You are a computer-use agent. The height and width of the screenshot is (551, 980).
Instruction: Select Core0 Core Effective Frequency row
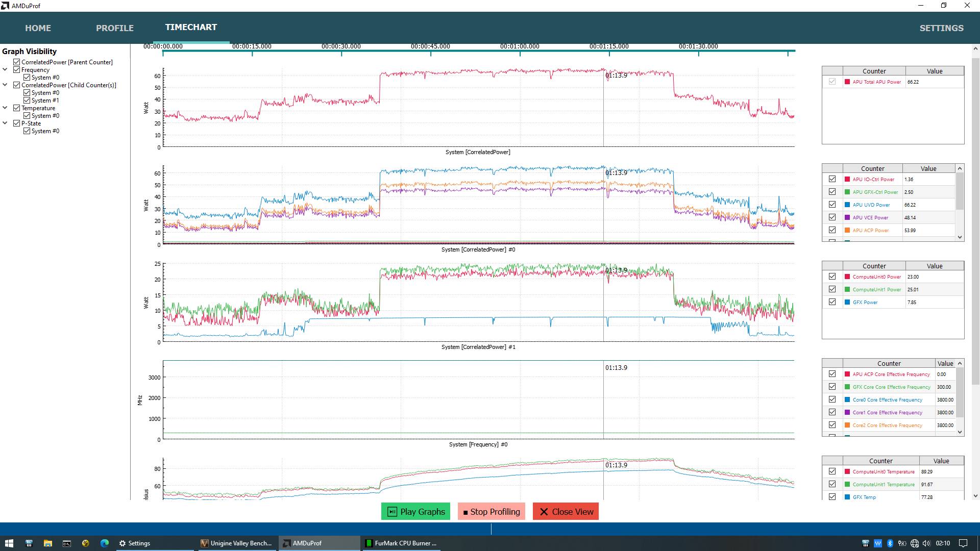889,399
